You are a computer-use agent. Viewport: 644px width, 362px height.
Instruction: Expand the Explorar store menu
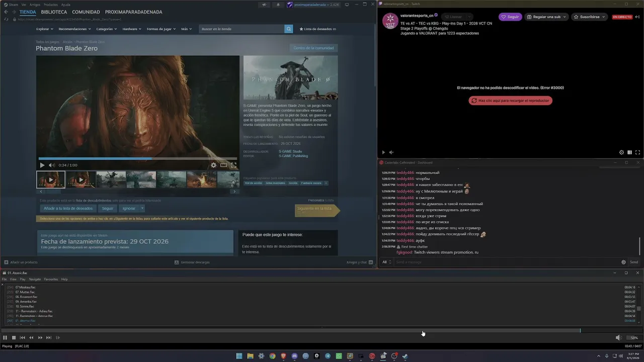45,29
